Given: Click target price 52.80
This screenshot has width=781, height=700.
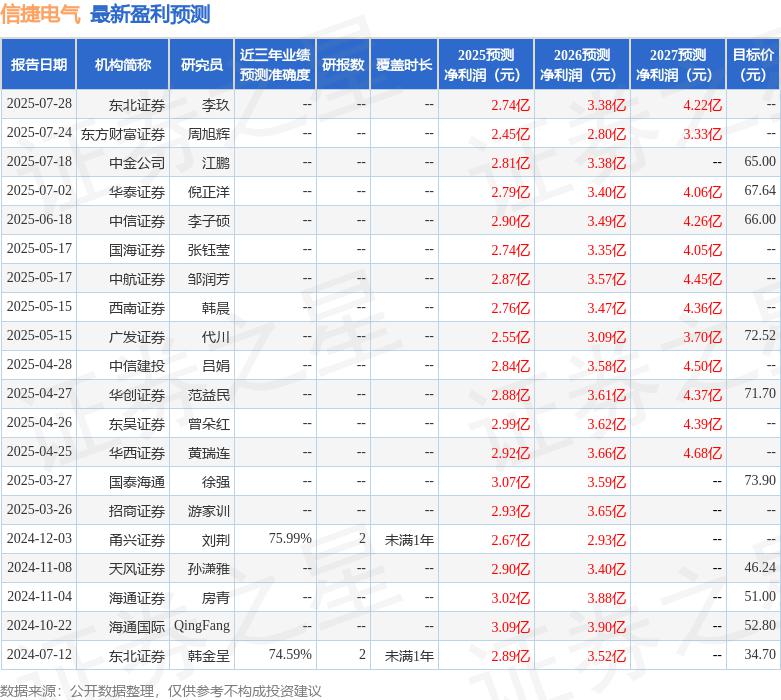Looking at the screenshot, I should pyautogui.click(x=760, y=625).
